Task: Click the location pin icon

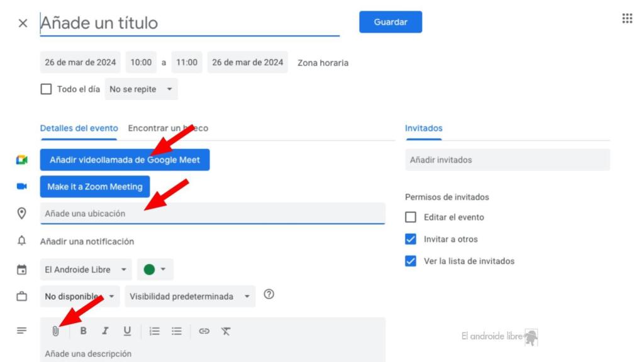Action: pyautogui.click(x=21, y=213)
